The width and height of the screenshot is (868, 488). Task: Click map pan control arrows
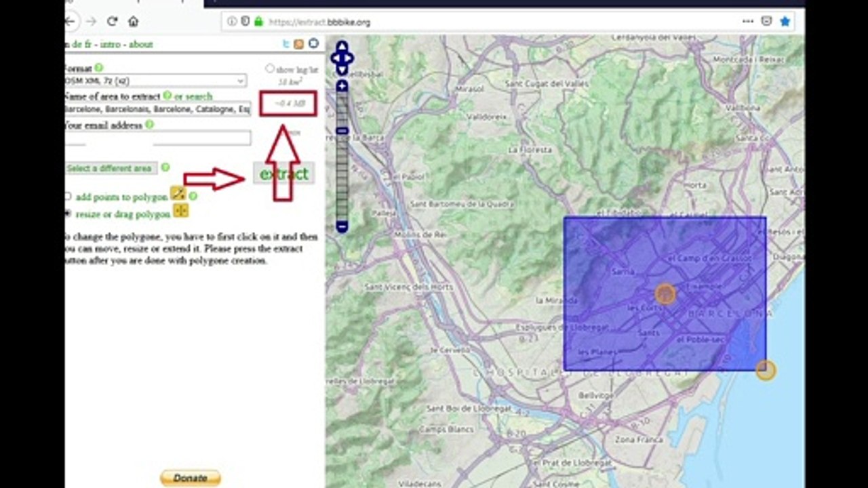342,58
